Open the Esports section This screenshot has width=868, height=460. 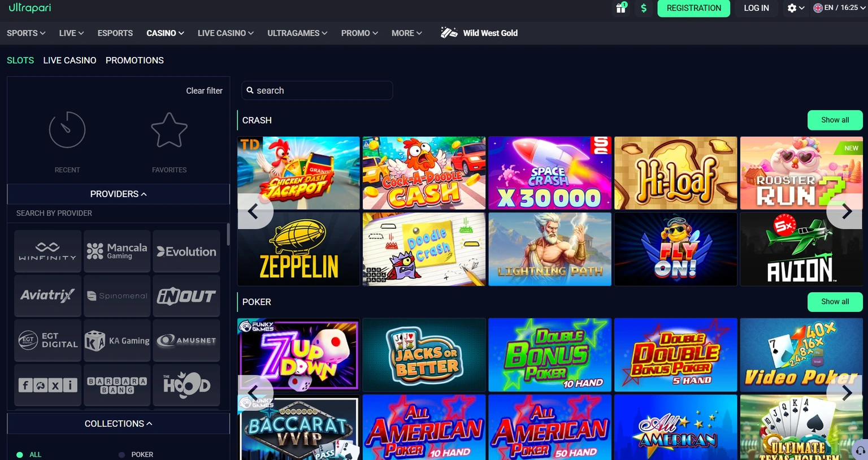[x=115, y=33]
